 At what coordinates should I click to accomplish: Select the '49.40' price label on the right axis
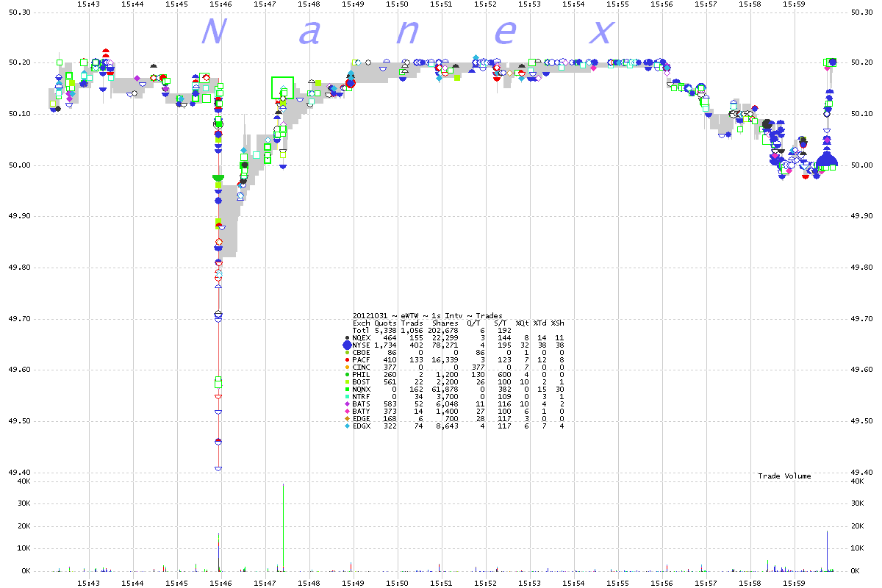click(x=861, y=473)
